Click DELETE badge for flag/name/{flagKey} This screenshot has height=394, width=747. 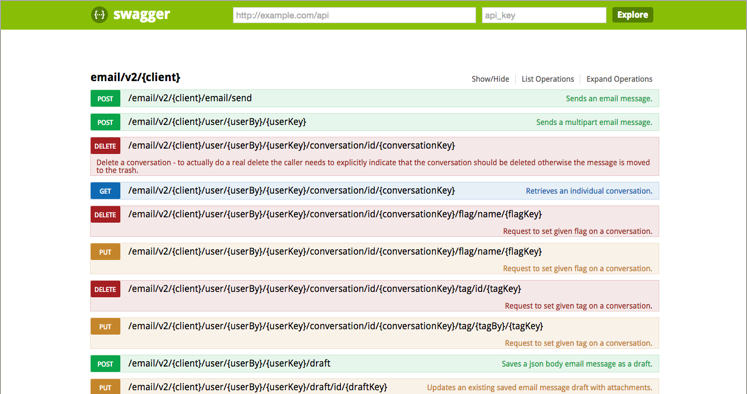105,214
